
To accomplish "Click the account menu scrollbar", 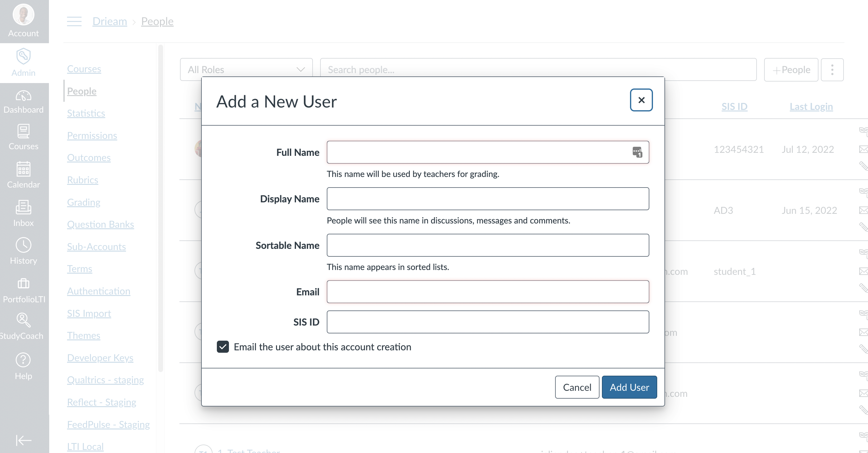I will [x=161, y=208].
